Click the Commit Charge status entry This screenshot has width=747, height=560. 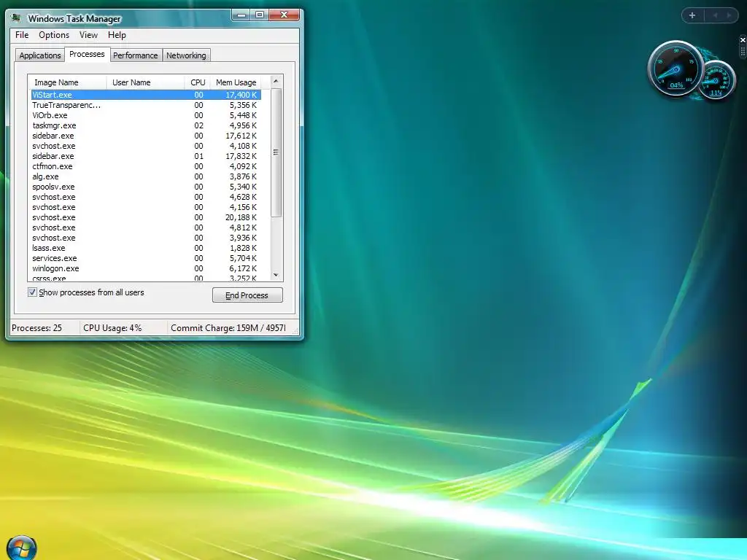pos(228,327)
